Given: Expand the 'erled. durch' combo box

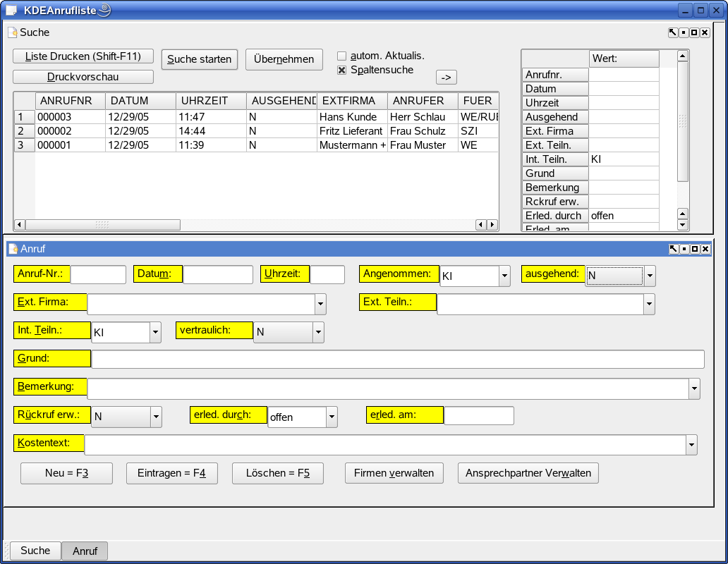Looking at the screenshot, I should [x=332, y=417].
